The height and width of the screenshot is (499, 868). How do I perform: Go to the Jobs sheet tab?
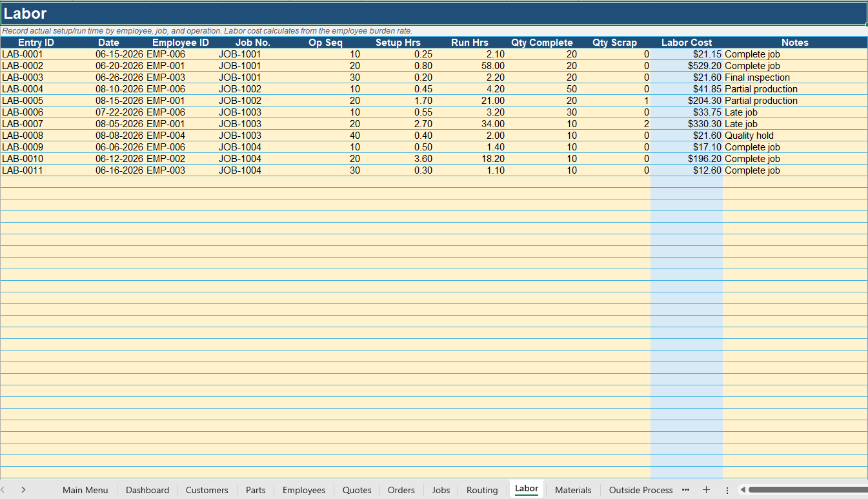(x=441, y=490)
